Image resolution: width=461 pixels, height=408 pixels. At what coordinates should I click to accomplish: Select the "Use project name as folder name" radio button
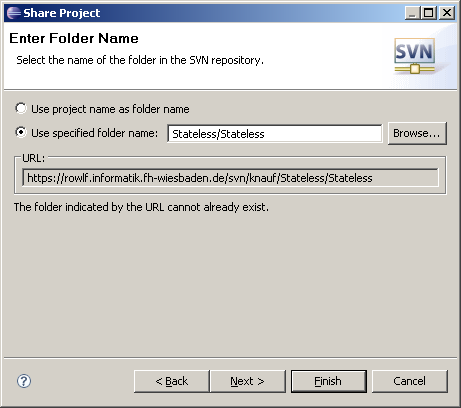coord(21,108)
